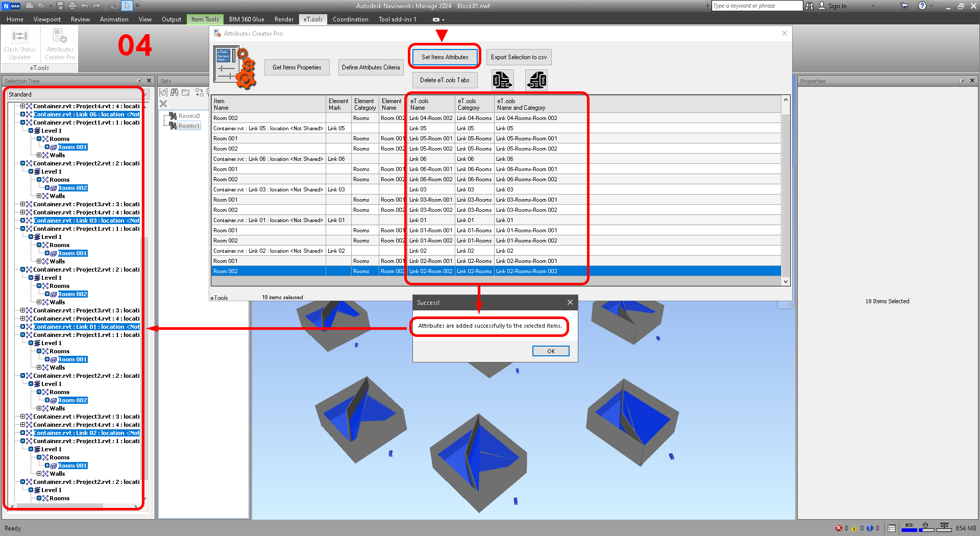Activate the Select cursor tool

127,6
